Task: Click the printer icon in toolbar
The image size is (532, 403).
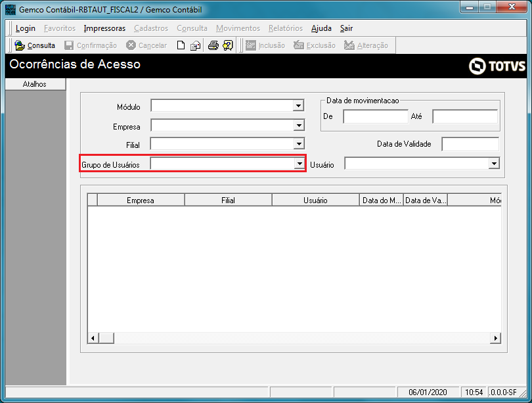Action: click(x=213, y=45)
